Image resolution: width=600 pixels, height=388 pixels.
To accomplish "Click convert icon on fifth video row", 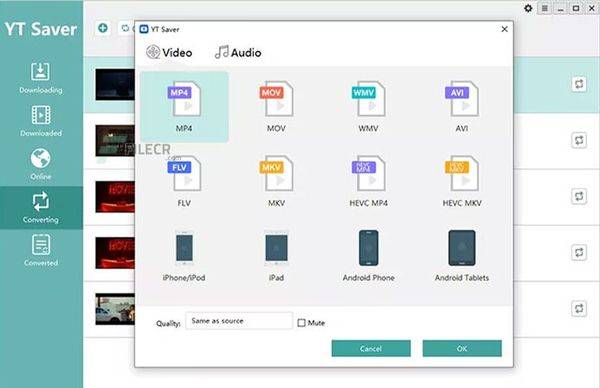I will click(579, 308).
